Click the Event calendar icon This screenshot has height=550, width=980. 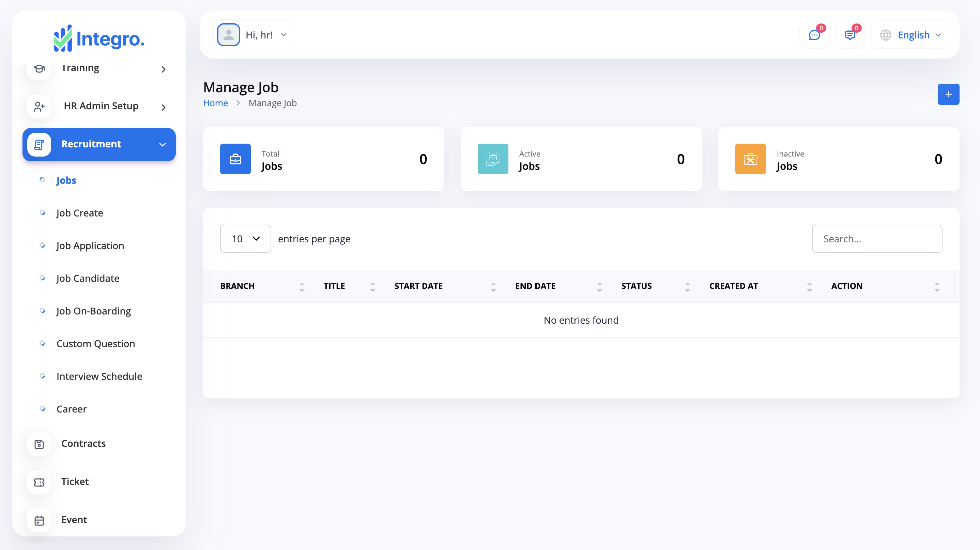[x=39, y=520]
